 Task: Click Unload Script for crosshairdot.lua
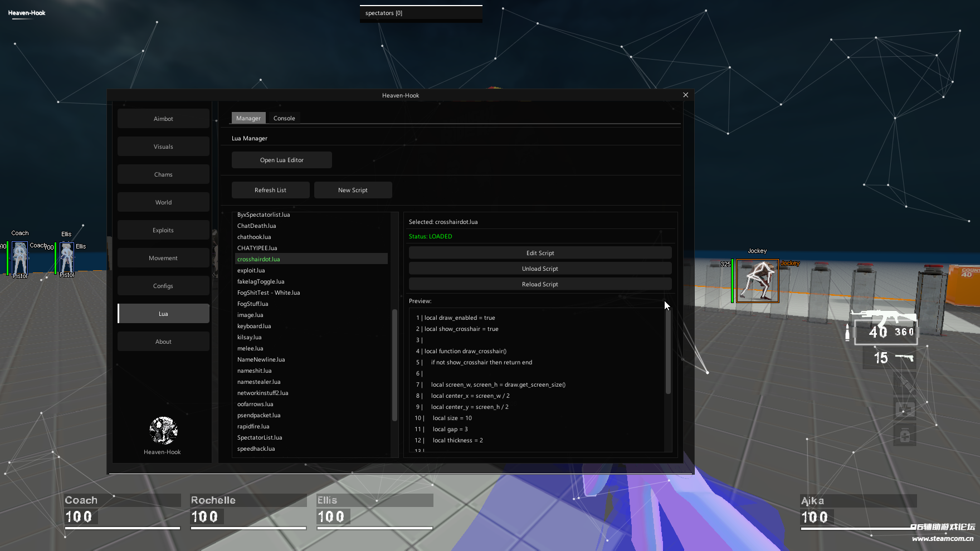click(x=539, y=269)
